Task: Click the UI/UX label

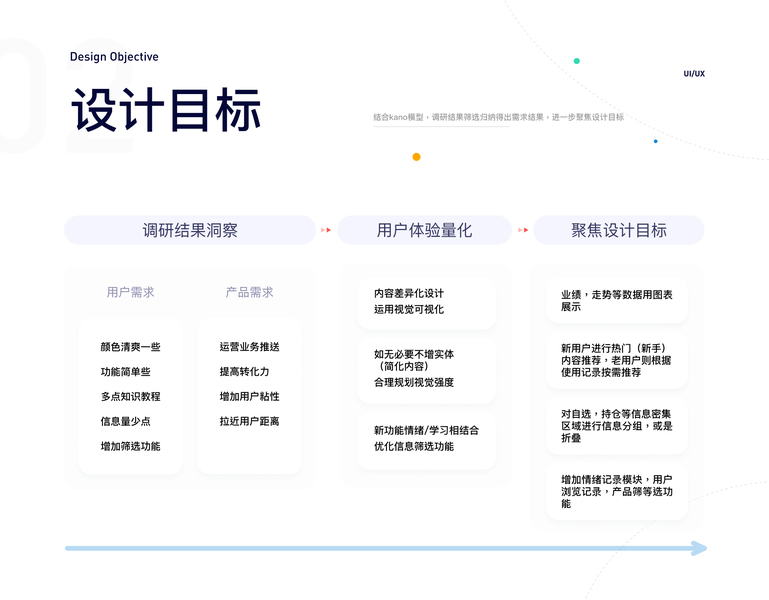Action: point(694,74)
